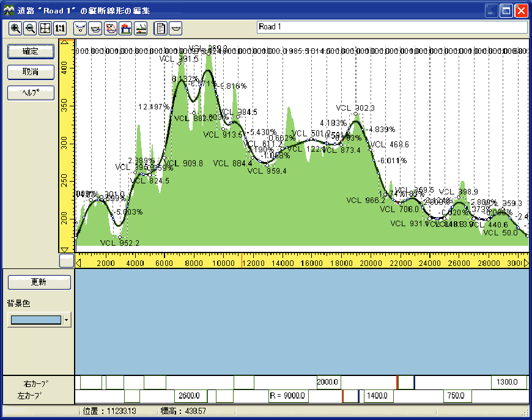Viewport: 532px width, 420px height.
Task: Click the right arrow of the station ruler
Action: 526,263
